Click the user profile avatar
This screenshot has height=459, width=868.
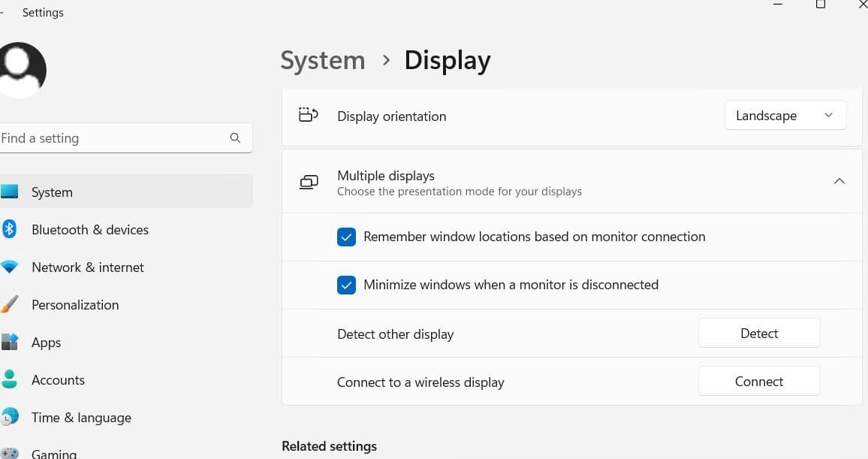[x=22, y=70]
